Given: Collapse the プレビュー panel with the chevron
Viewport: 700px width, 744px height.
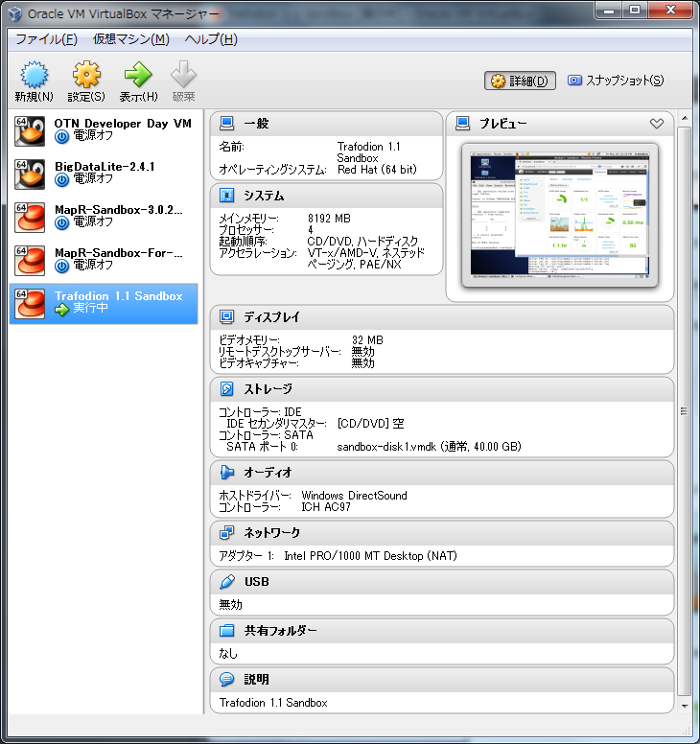Looking at the screenshot, I should click(657, 124).
